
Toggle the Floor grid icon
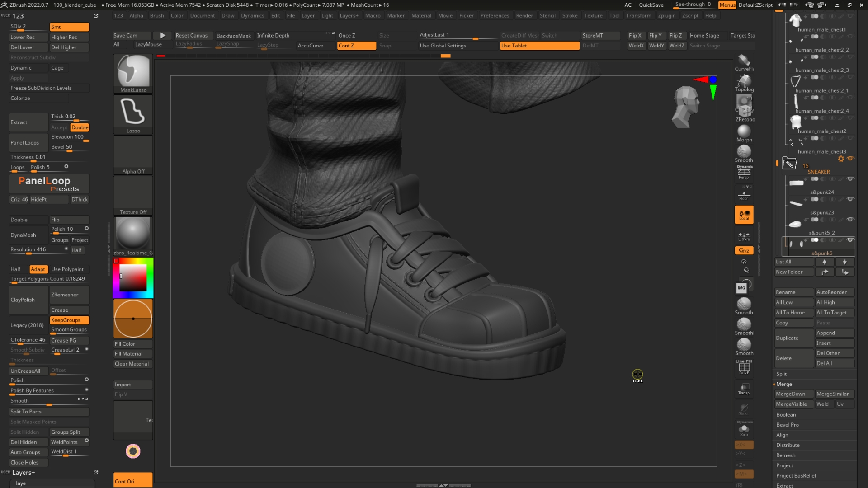[744, 195]
